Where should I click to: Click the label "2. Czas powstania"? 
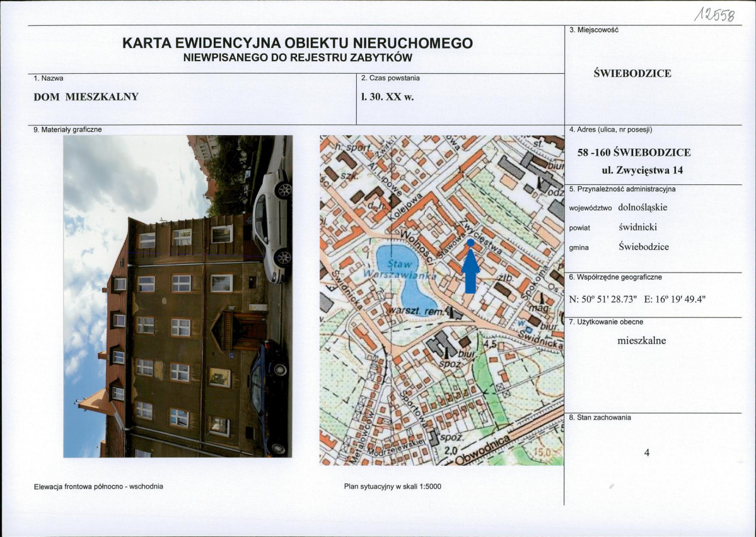(x=390, y=78)
